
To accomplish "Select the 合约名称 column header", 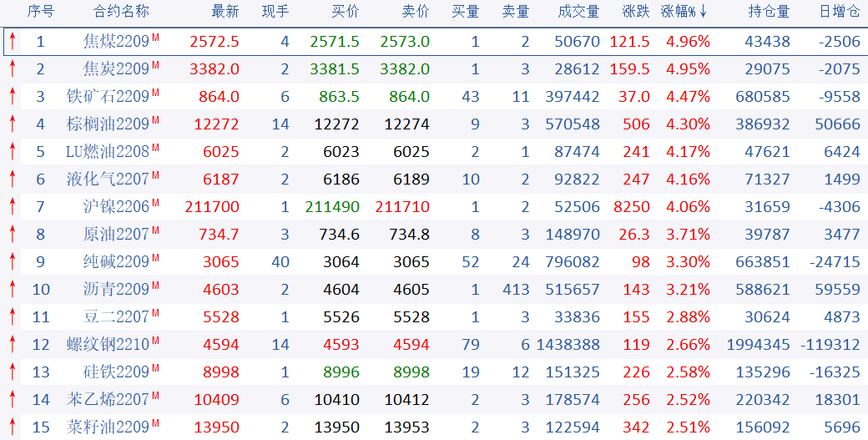I will tap(121, 12).
